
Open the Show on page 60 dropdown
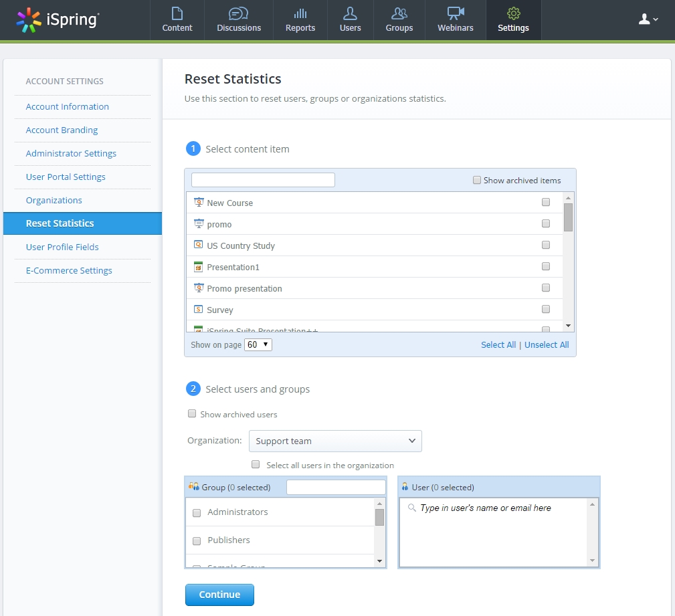pos(258,345)
